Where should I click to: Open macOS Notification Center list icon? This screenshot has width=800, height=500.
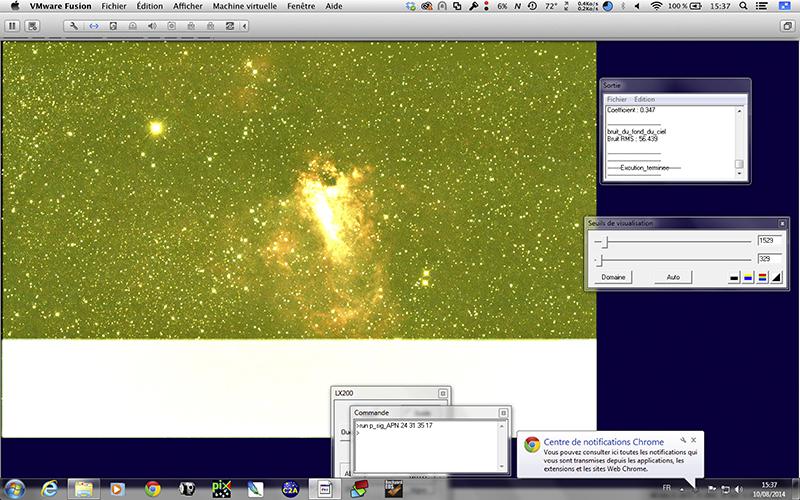pos(761,6)
